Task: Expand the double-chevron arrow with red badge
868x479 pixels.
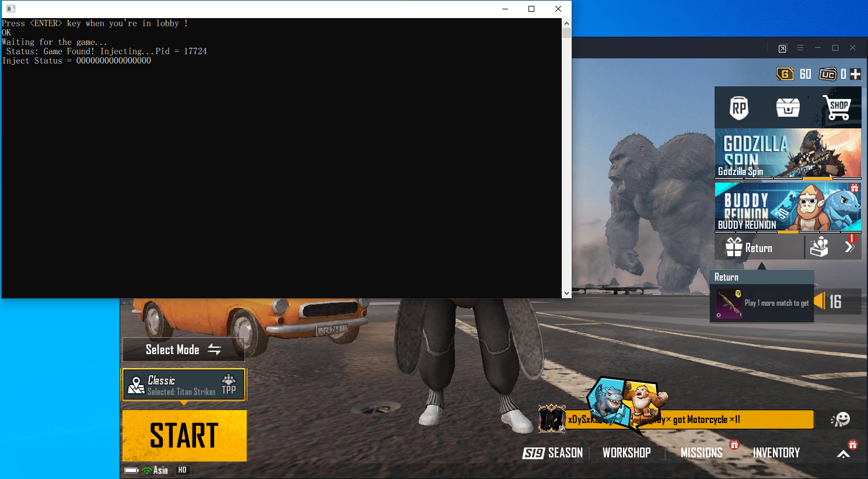Action: 850,246
